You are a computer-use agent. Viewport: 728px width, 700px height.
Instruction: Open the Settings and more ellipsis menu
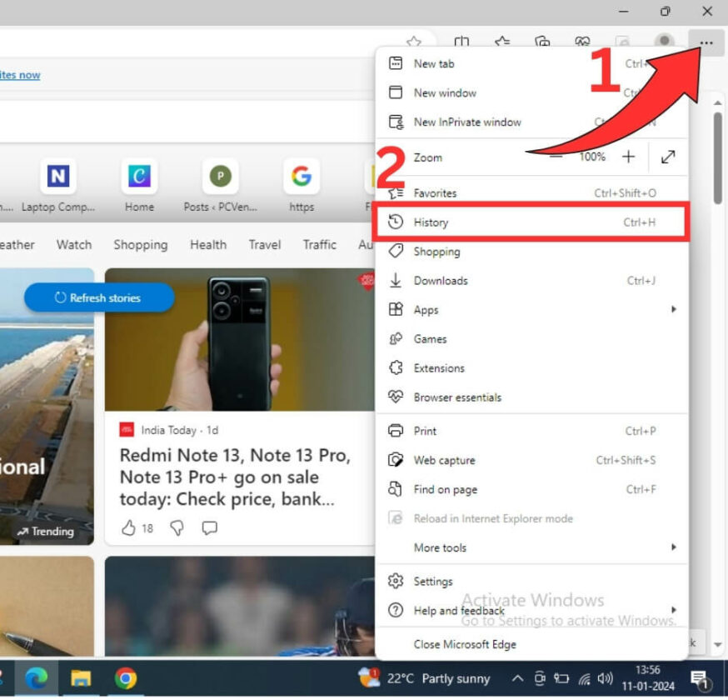point(706,42)
